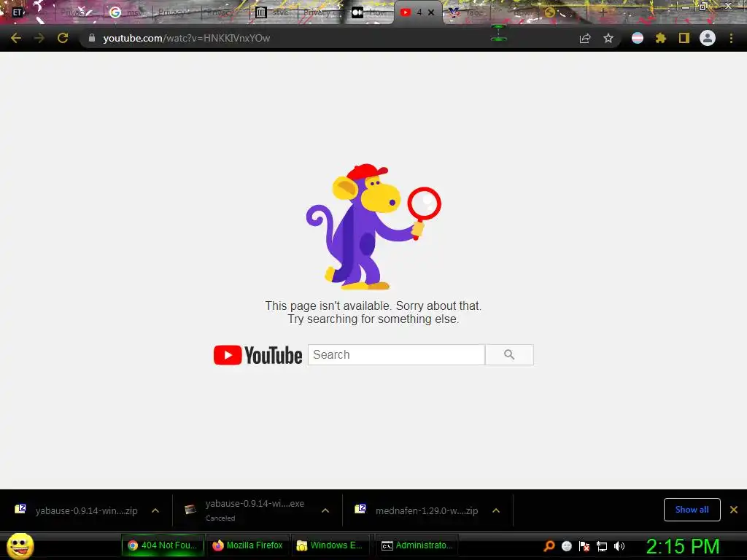Image resolution: width=747 pixels, height=560 pixels.
Task: Click the forward navigation arrow
Action: [x=39, y=38]
